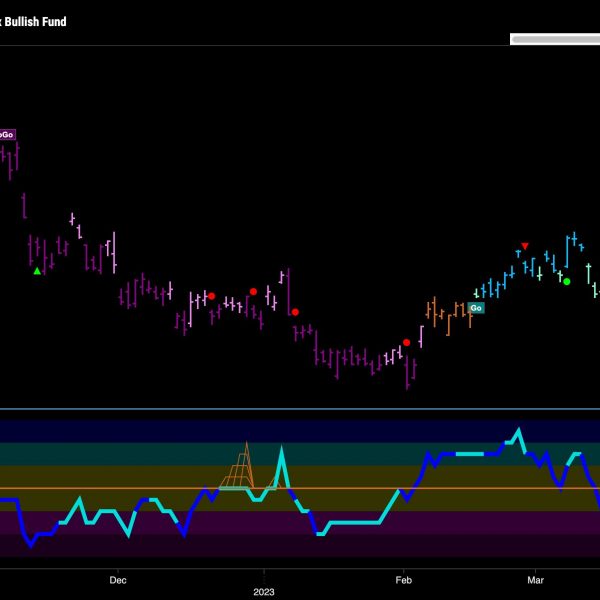Select the green up-triangle signal marker
This screenshot has height=600, width=600.
point(37,271)
